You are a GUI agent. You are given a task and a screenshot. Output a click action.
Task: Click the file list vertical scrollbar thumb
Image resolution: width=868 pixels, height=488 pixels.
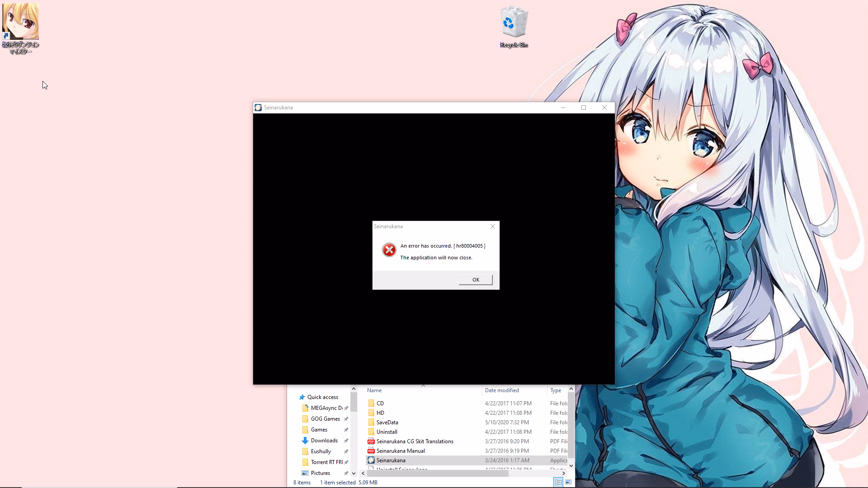571,425
